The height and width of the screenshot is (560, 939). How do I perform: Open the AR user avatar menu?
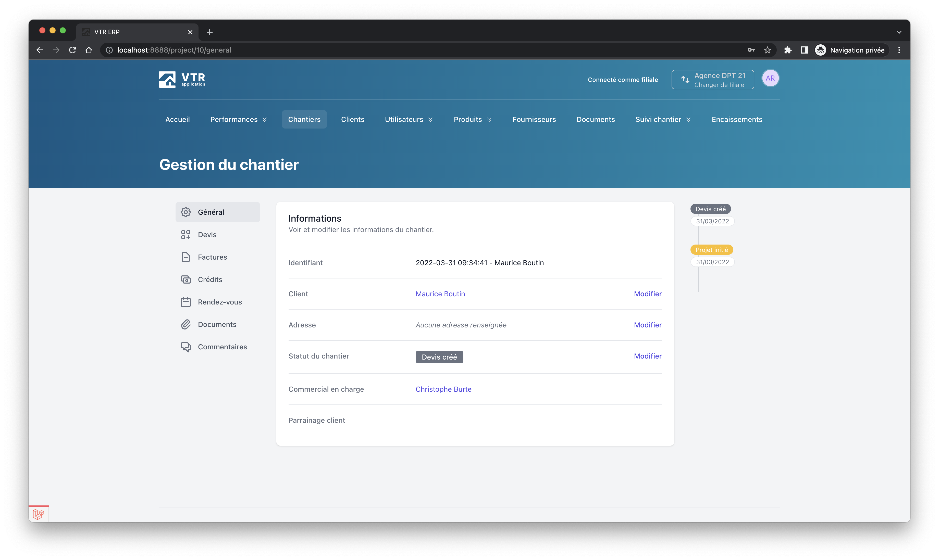click(x=770, y=79)
